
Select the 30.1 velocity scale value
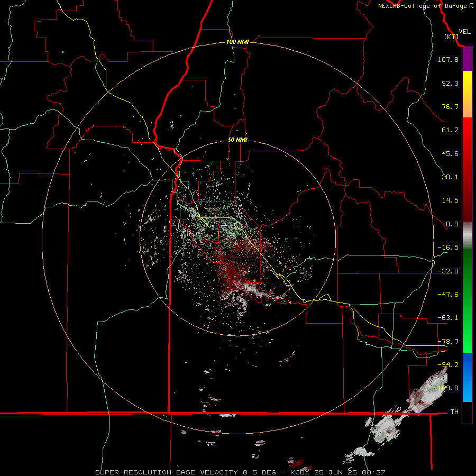point(450,177)
